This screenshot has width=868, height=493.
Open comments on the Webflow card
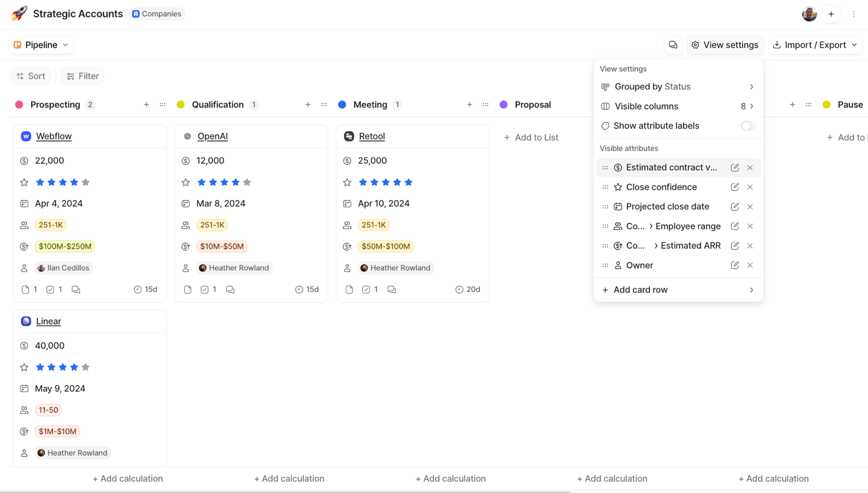tap(76, 289)
